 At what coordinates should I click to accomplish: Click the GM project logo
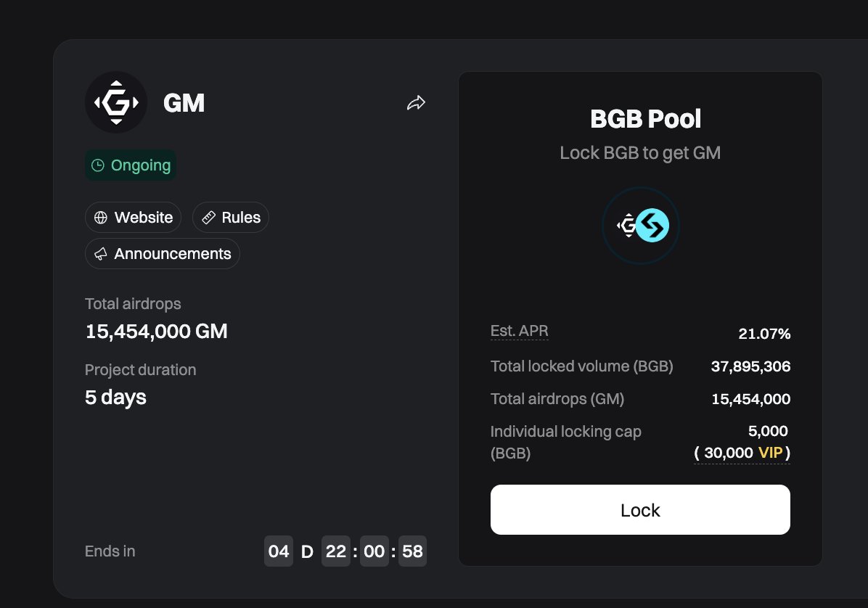tap(116, 102)
